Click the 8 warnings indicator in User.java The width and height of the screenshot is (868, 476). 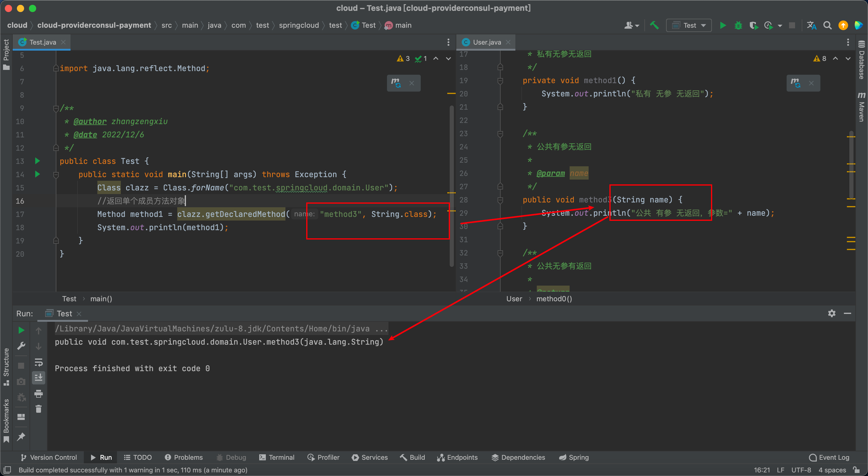point(820,58)
